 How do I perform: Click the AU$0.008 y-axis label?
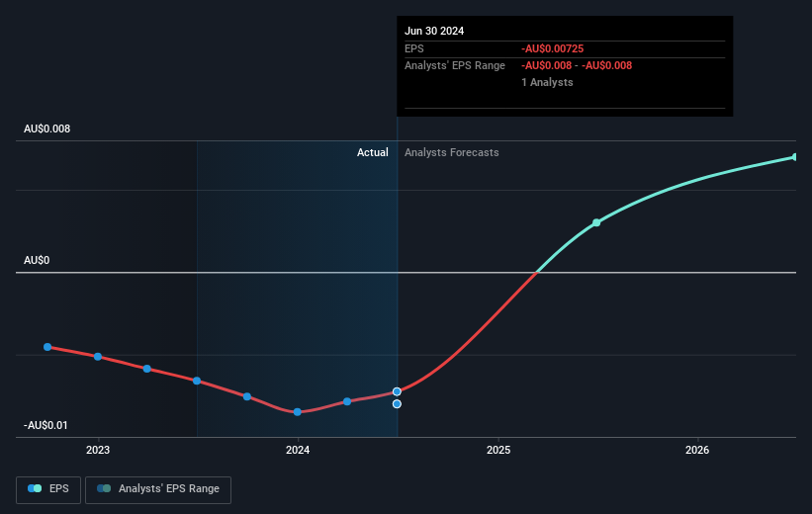[46, 128]
